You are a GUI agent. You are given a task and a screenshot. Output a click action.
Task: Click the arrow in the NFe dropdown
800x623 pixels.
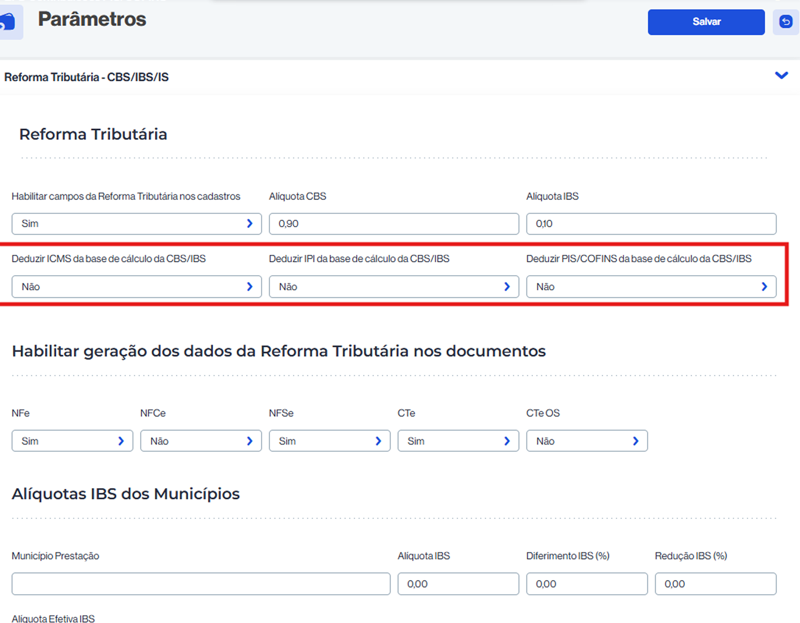coord(121,441)
